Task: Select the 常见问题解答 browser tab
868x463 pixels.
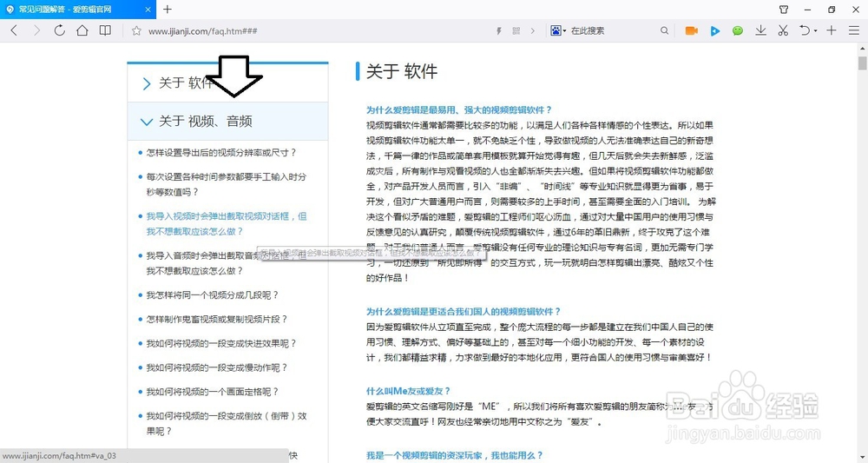Action: pyautogui.click(x=77, y=10)
